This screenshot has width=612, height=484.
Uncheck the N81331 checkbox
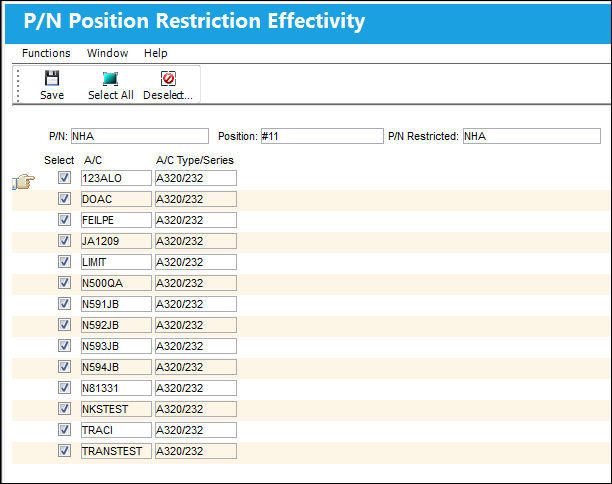pyautogui.click(x=64, y=388)
